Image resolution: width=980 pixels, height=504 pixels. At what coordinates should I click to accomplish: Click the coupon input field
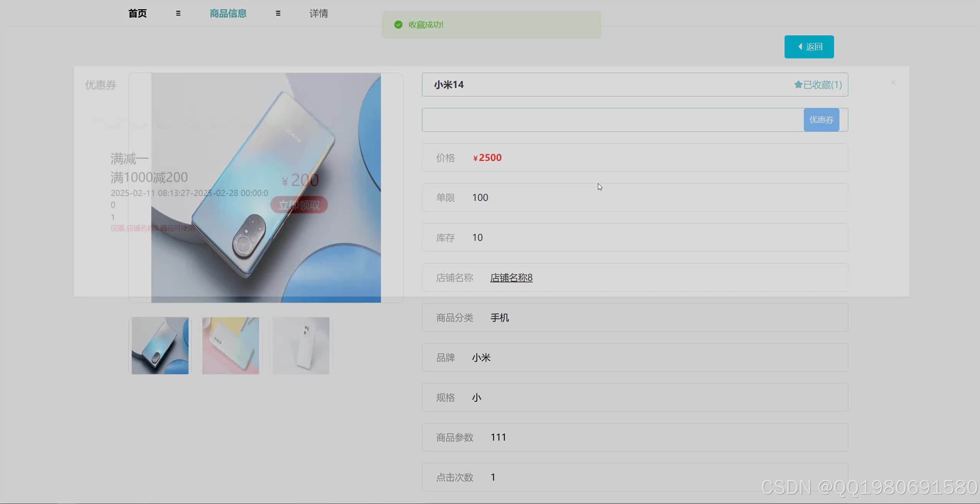(x=614, y=119)
